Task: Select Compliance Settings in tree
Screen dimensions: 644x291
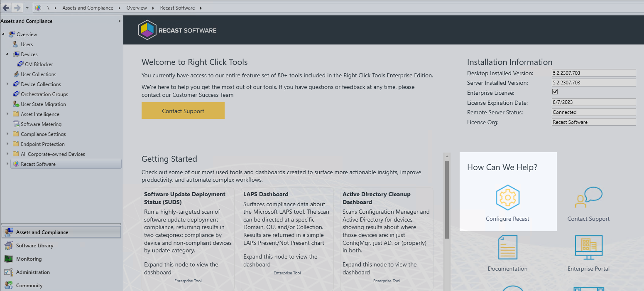Action: [43, 134]
